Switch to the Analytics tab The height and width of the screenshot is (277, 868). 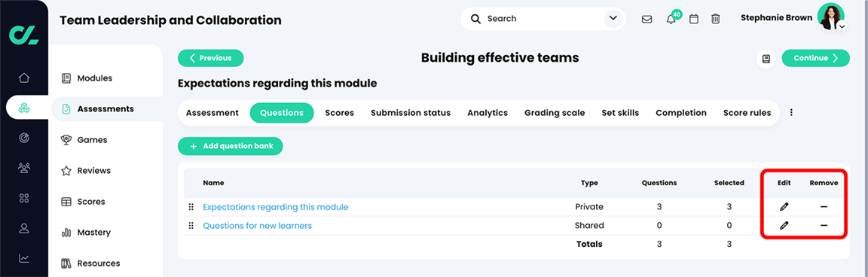(487, 113)
